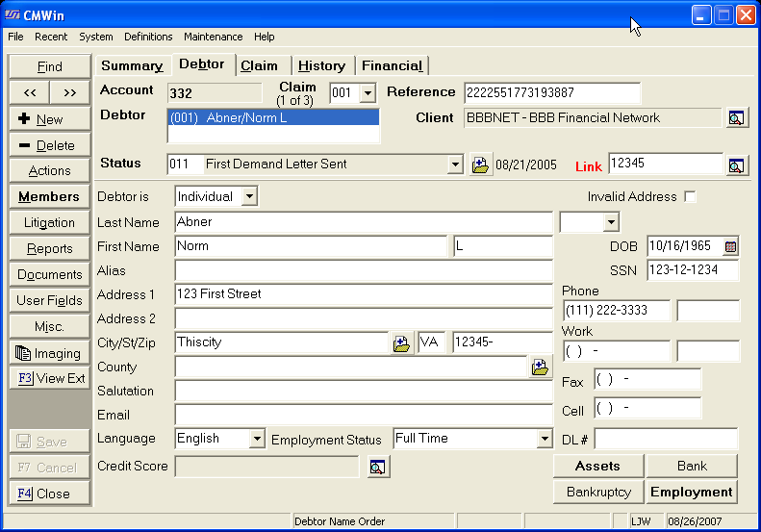Open the Language dropdown
The width and height of the screenshot is (761, 532).
(x=256, y=439)
